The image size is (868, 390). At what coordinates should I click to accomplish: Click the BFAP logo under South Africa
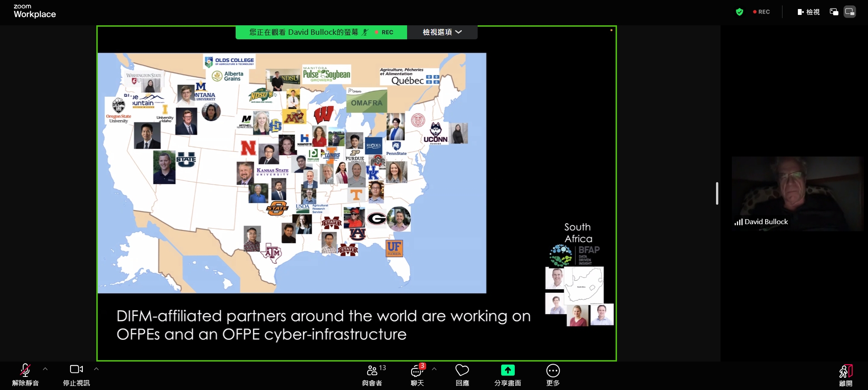click(575, 256)
